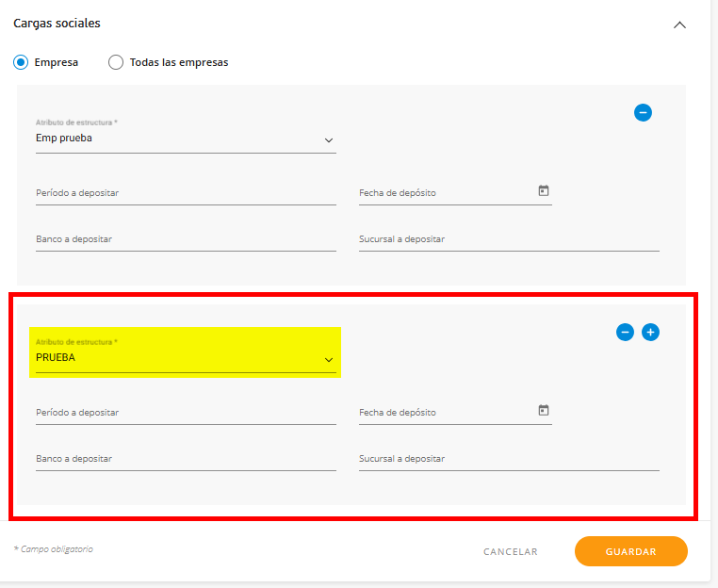
Task: Focus second Período a depositar field
Action: click(186, 413)
